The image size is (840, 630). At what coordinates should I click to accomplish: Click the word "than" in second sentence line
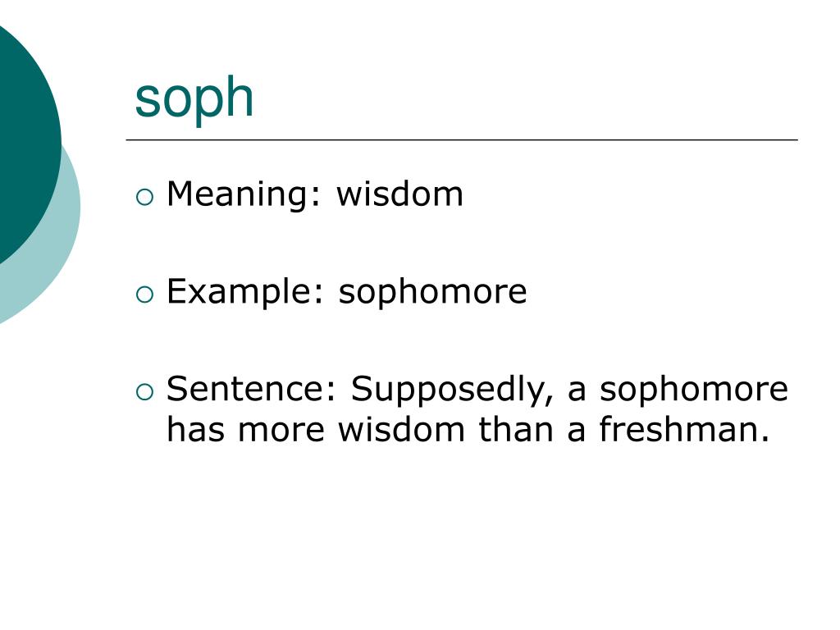click(516, 429)
